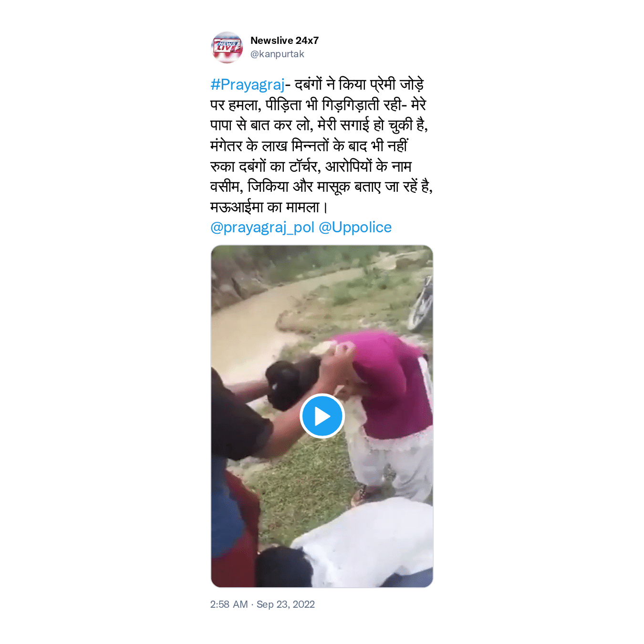Image resolution: width=644 pixels, height=644 pixels.
Task: Play the embedded tweet video
Action: coord(322,416)
